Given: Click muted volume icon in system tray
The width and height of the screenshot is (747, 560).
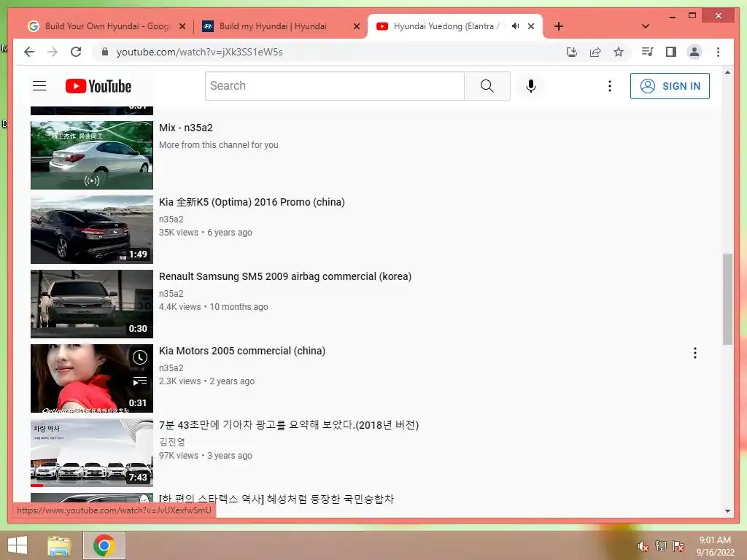Looking at the screenshot, I should (x=643, y=546).
